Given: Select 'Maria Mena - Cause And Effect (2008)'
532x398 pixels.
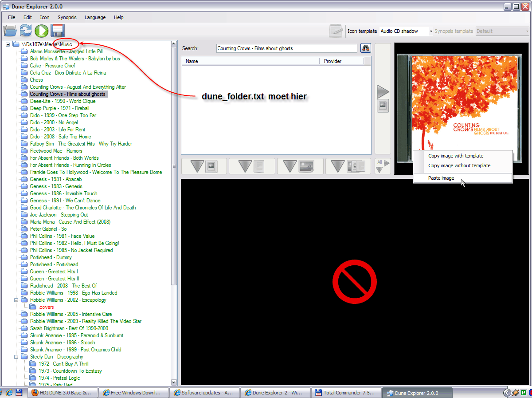Looking at the screenshot, I should (70, 222).
